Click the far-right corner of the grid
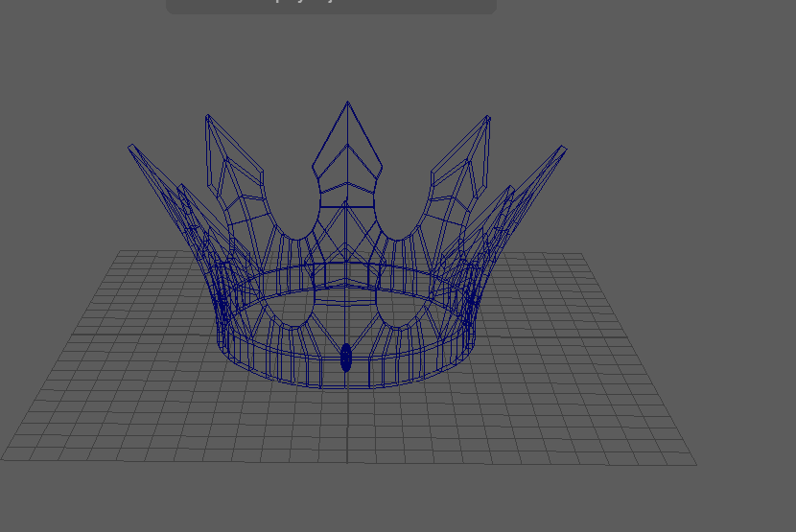796x532 pixels. (x=582, y=254)
